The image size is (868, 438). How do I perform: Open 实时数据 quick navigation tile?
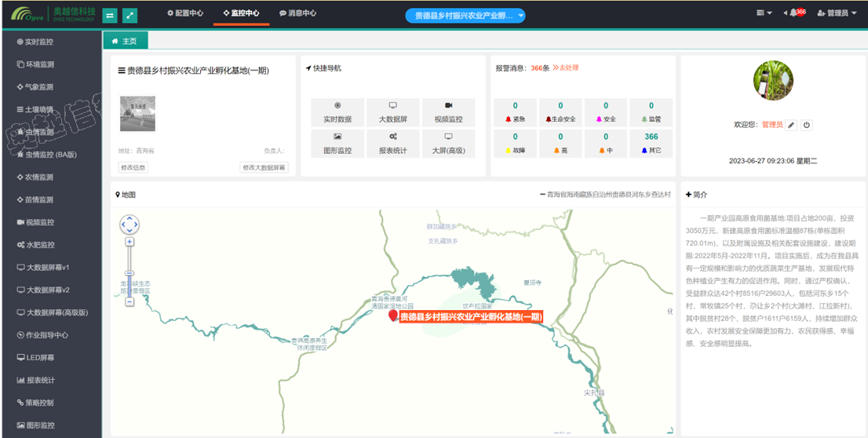click(x=337, y=113)
